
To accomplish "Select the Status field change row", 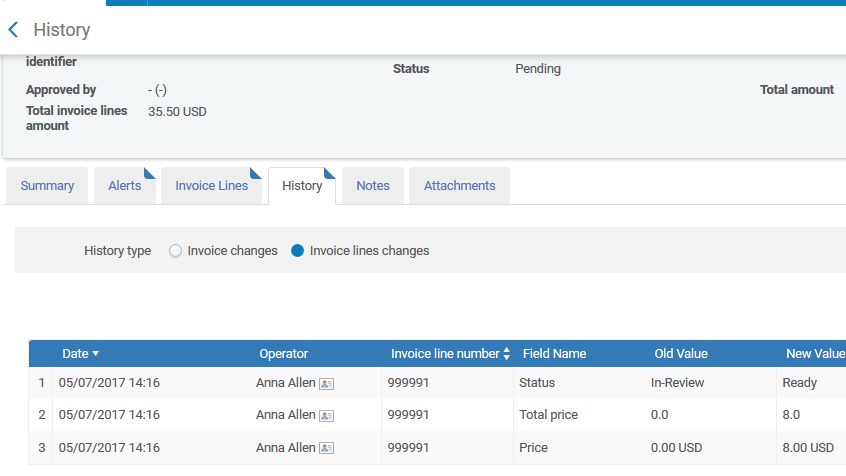I will 537,383.
